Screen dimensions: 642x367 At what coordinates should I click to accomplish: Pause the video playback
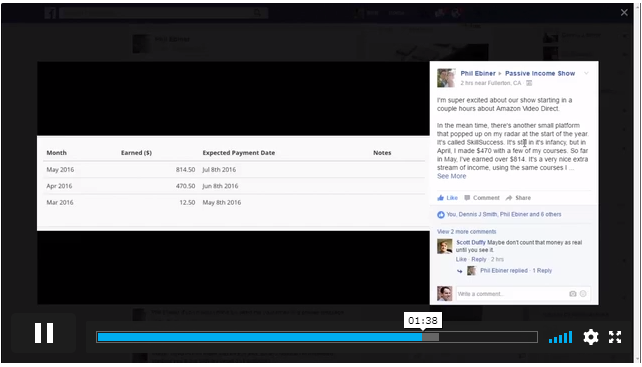click(44, 333)
